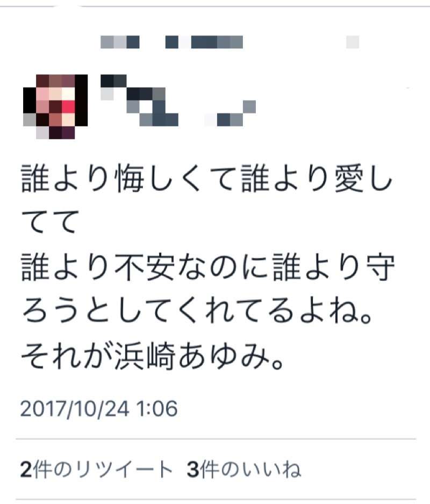Click the blurred display name beside the avatar
Screen dimensions: 430x504
(x=139, y=100)
